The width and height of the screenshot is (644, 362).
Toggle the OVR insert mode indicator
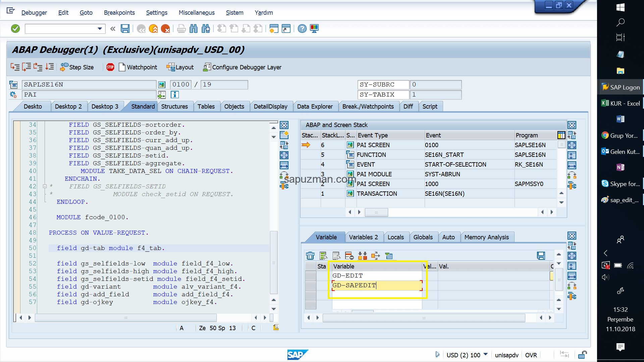point(531,355)
